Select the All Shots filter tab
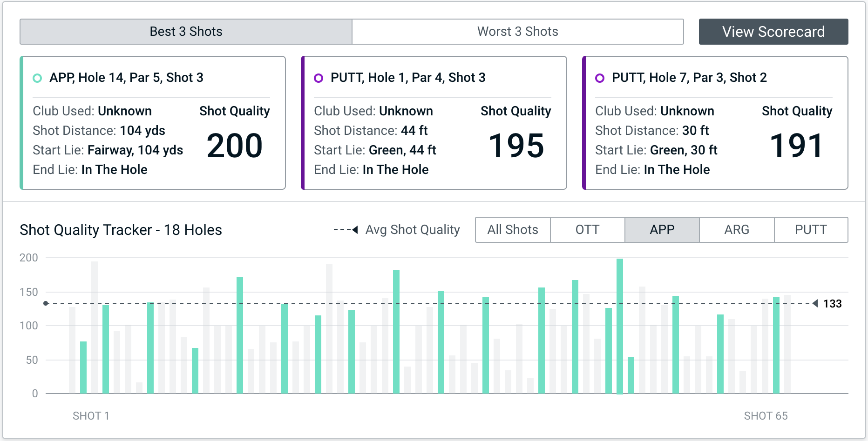 click(x=513, y=230)
